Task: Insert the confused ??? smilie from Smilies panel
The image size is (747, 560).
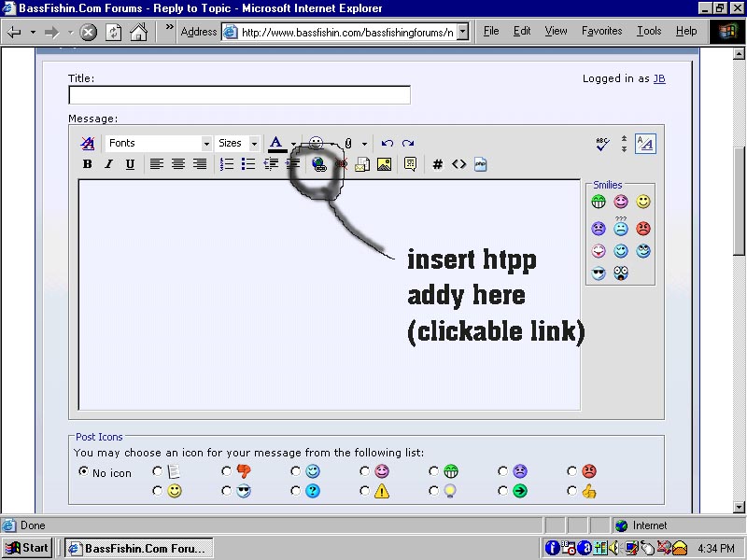Action: coord(621,227)
